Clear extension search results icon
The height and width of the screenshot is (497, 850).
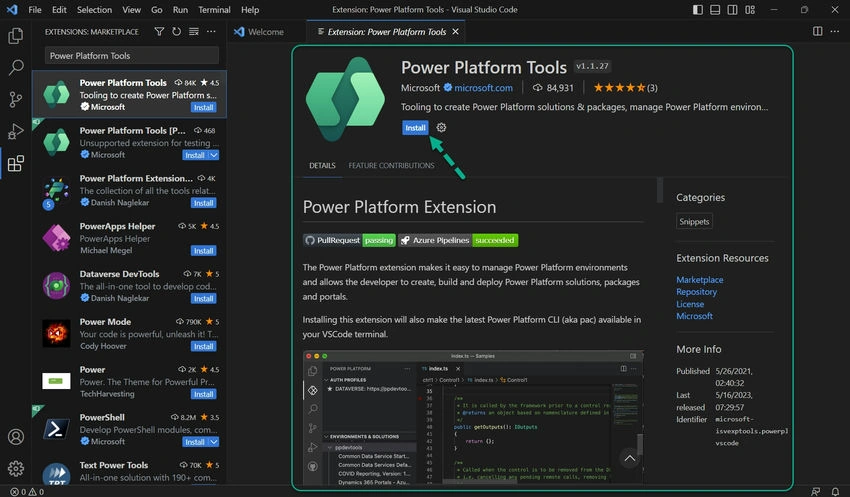(x=194, y=32)
